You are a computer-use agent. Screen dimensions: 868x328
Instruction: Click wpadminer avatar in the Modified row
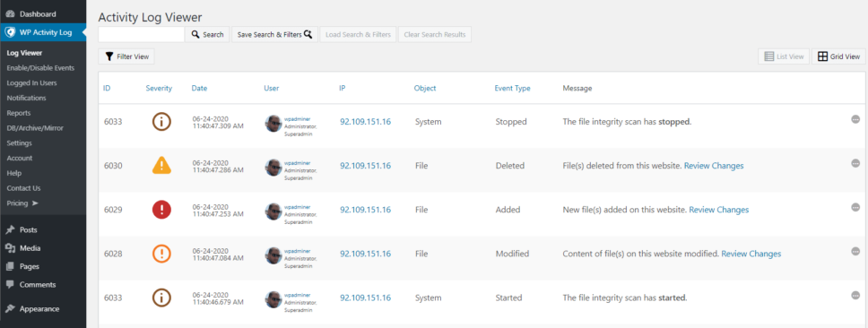point(273,255)
